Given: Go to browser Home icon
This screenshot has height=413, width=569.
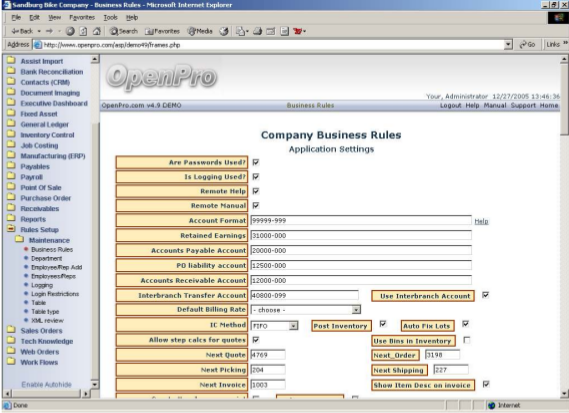Looking at the screenshot, I should click(97, 31).
